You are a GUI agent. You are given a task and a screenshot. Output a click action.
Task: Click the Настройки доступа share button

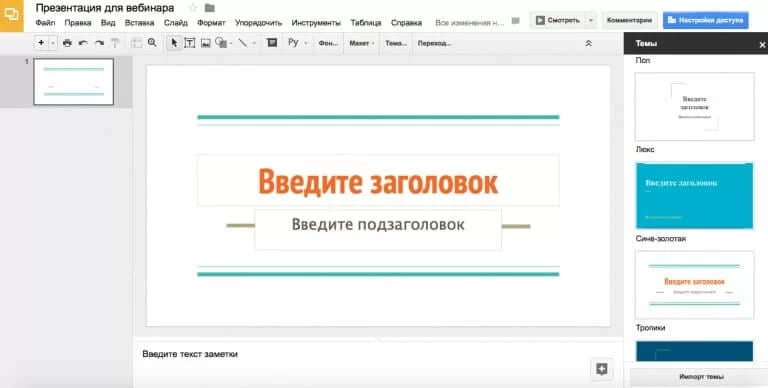pos(705,21)
